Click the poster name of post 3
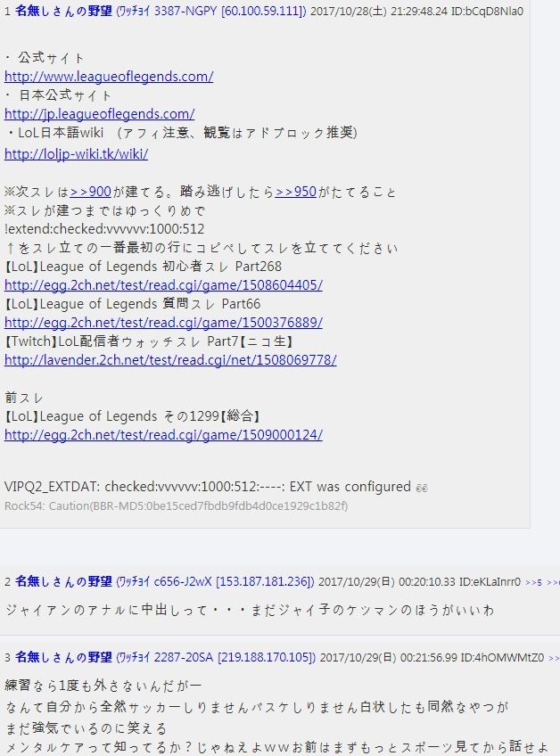The image size is (560, 756). tap(63, 657)
